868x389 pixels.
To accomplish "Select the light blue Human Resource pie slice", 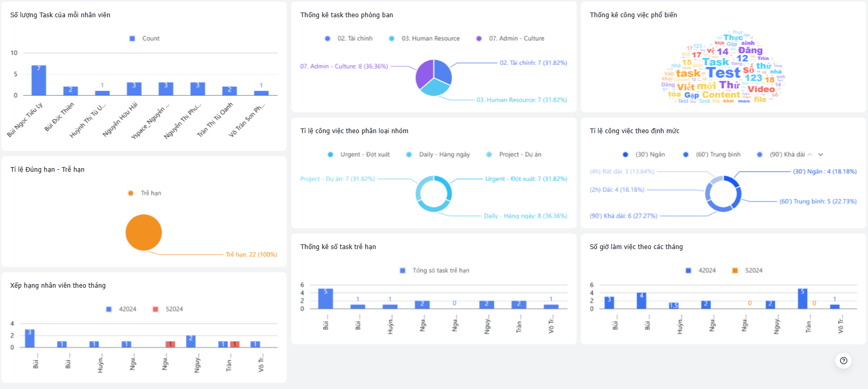I will (x=436, y=88).
